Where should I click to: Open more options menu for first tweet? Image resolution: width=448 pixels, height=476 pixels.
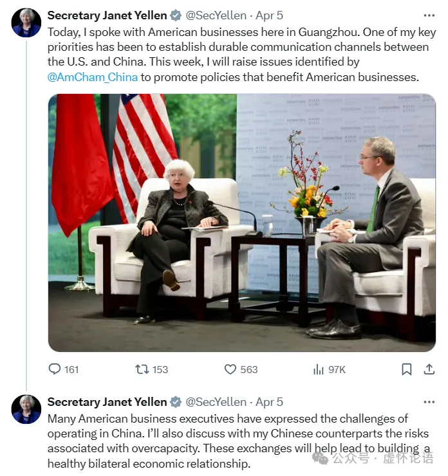[x=429, y=15]
